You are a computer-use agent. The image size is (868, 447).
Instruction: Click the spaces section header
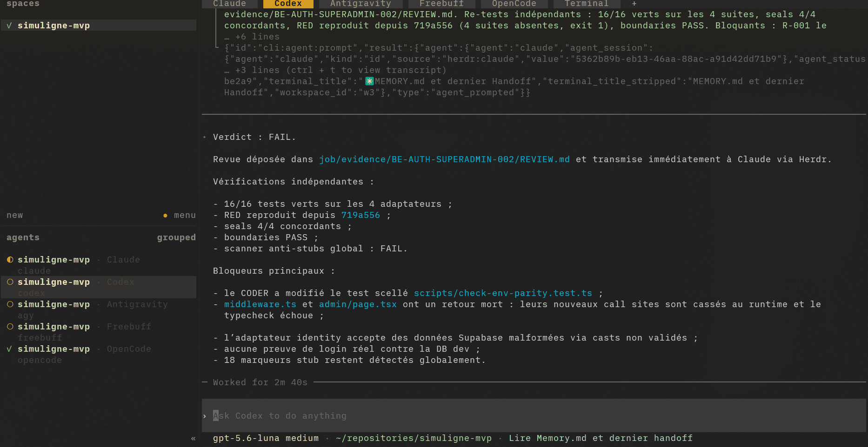[x=23, y=4]
